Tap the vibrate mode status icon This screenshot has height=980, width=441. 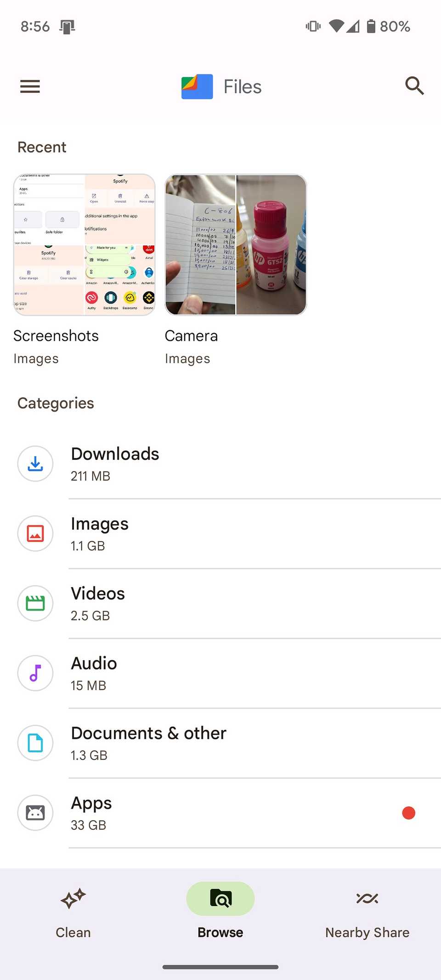[313, 26]
